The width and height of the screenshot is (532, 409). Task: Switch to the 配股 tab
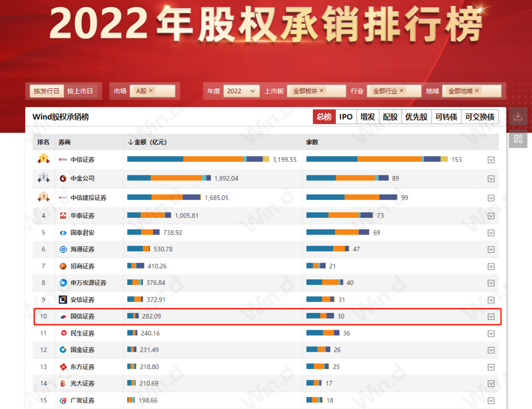390,117
